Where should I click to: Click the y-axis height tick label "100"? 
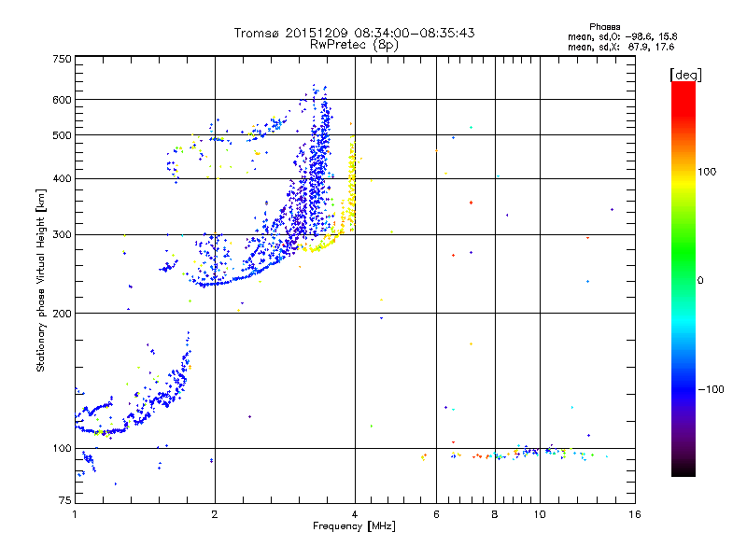point(62,448)
